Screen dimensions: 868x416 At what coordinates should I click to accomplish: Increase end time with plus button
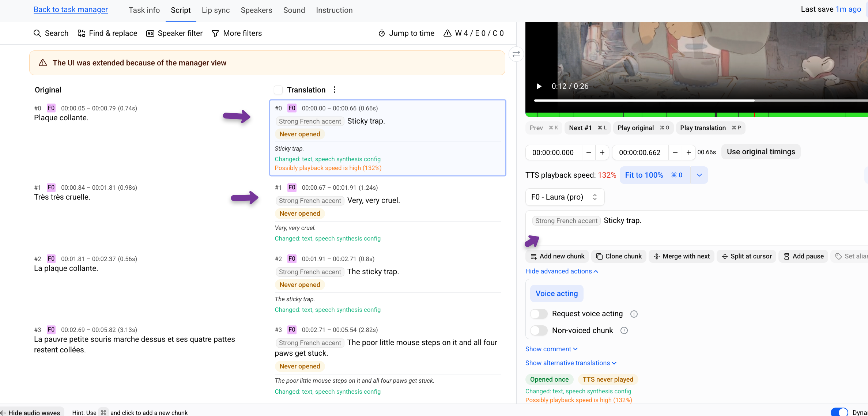click(x=688, y=152)
